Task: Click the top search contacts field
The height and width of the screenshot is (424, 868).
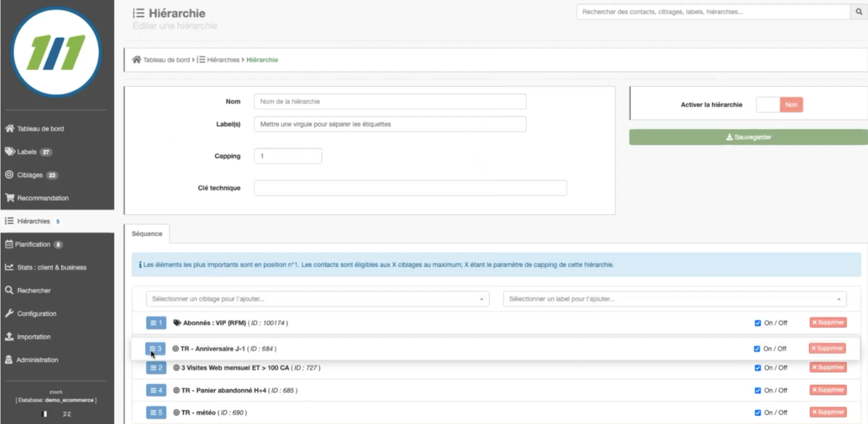Action: 713,12
